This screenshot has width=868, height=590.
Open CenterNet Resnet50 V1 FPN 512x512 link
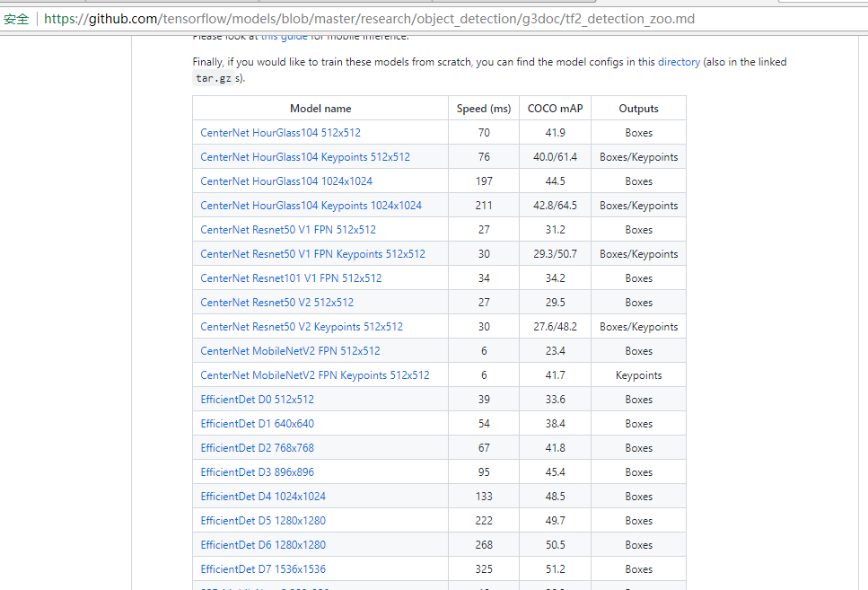[x=288, y=230]
